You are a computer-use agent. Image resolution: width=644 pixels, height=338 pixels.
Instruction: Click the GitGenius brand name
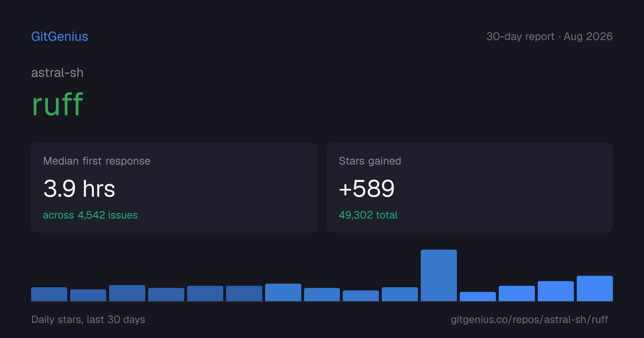[x=59, y=36]
